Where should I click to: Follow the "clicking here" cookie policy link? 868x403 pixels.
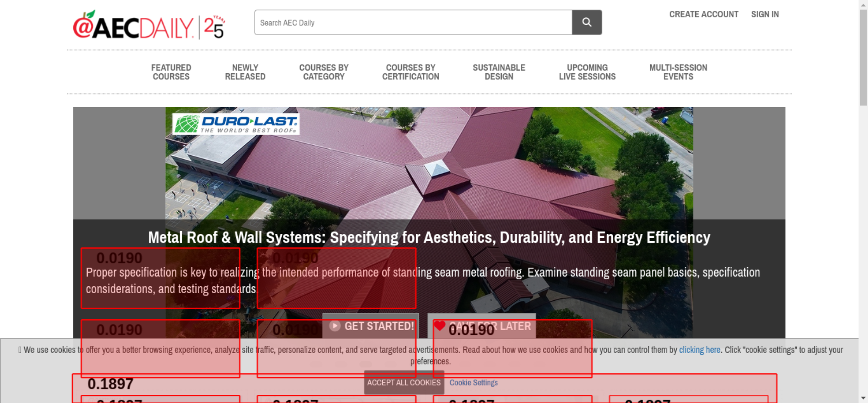pyautogui.click(x=699, y=350)
